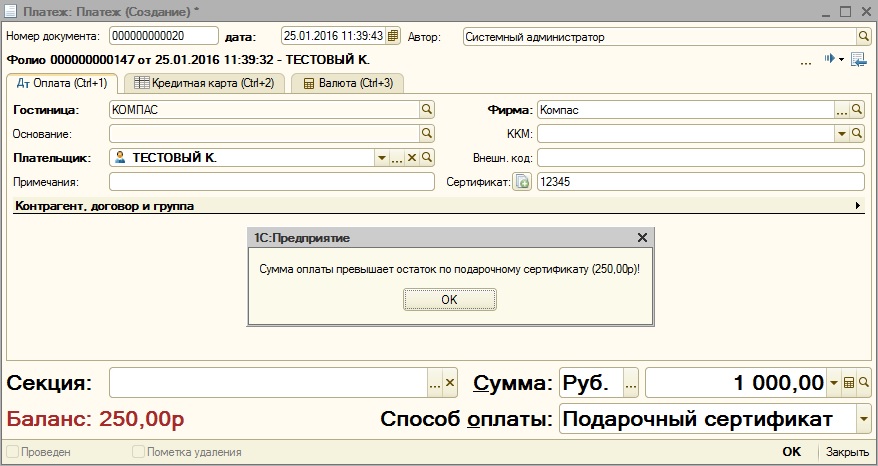Screen dimensions: 878x466
Task: Click the Гостиница field with КОМПАС
Action: (x=264, y=110)
